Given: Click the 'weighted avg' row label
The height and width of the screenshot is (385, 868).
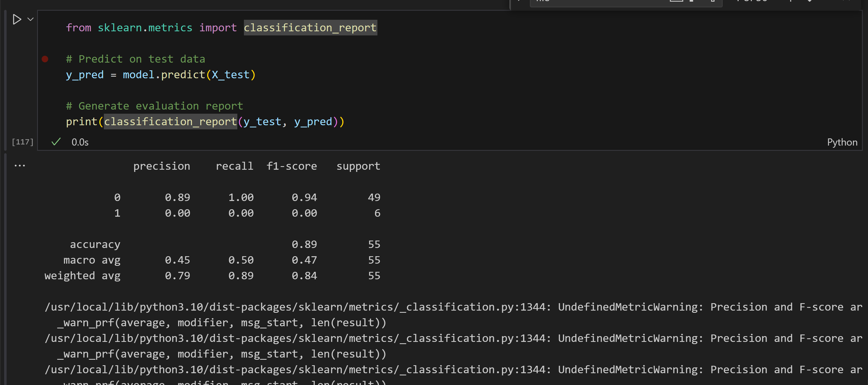Looking at the screenshot, I should coord(83,276).
